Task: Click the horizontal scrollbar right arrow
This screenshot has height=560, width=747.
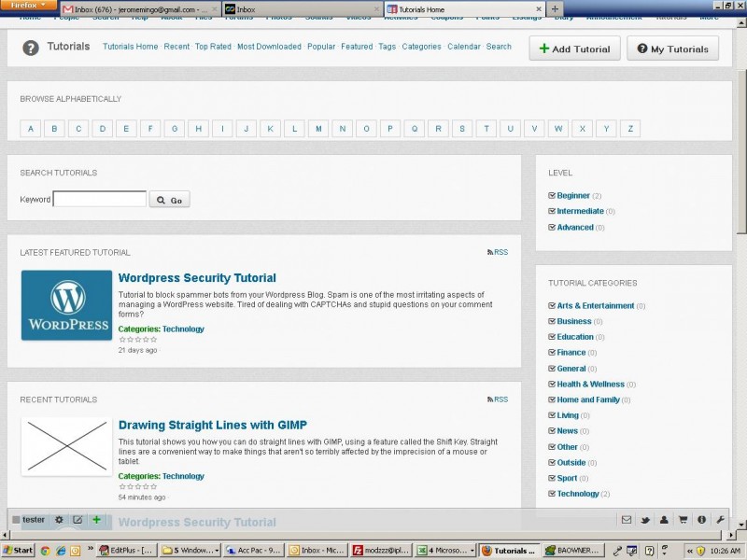Action: (x=733, y=535)
